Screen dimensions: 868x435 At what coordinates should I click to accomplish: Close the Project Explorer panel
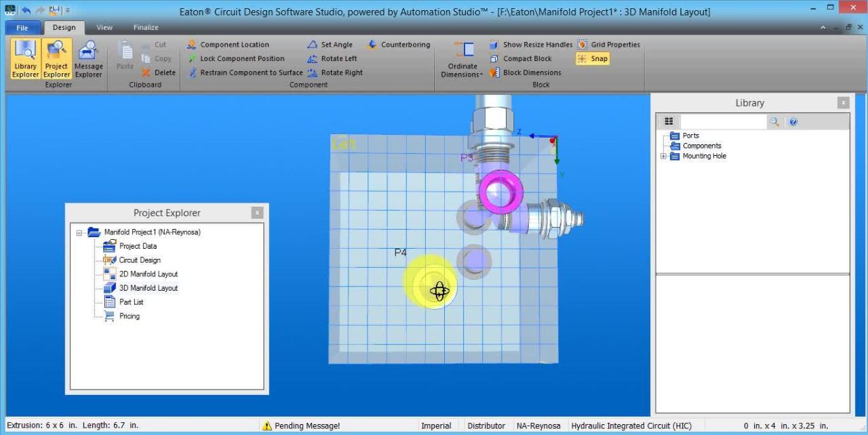point(257,213)
